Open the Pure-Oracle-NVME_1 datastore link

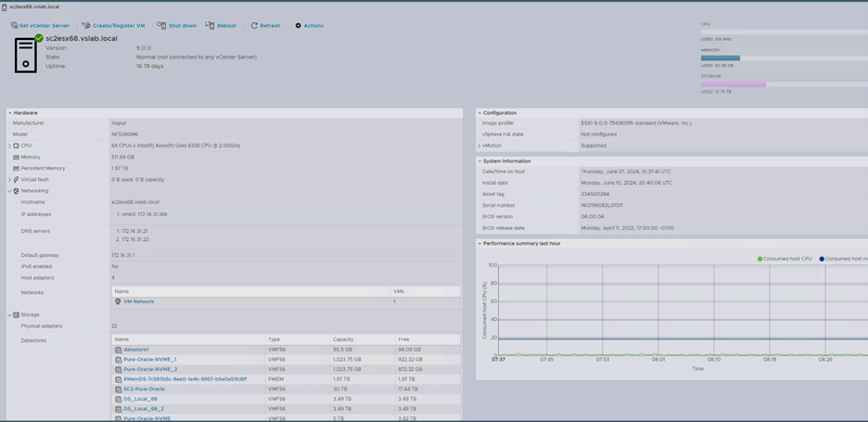click(x=149, y=360)
